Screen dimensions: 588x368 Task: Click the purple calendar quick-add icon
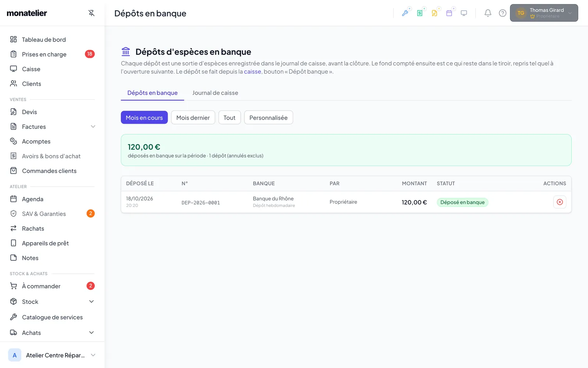pyautogui.click(x=449, y=13)
